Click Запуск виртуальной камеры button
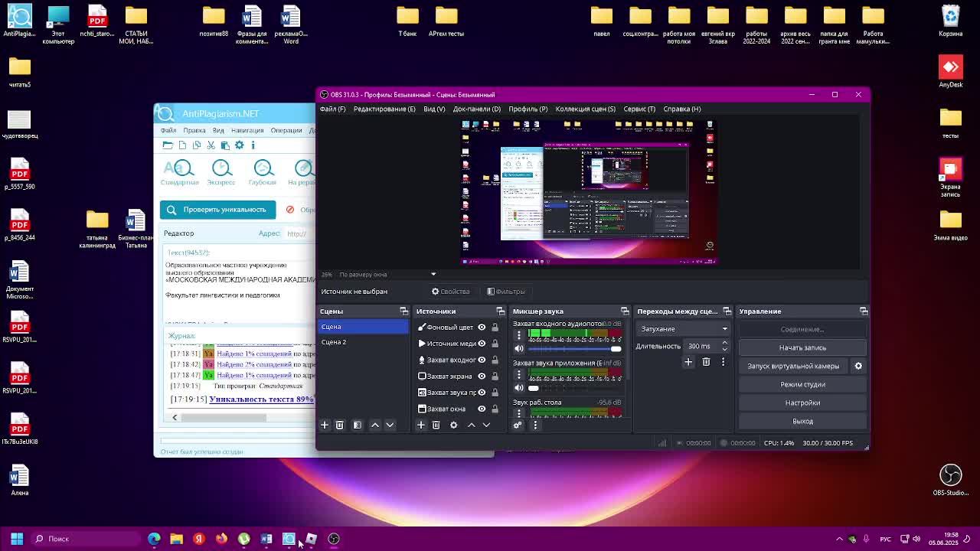Screen dimensions: 980x551 (x=793, y=366)
